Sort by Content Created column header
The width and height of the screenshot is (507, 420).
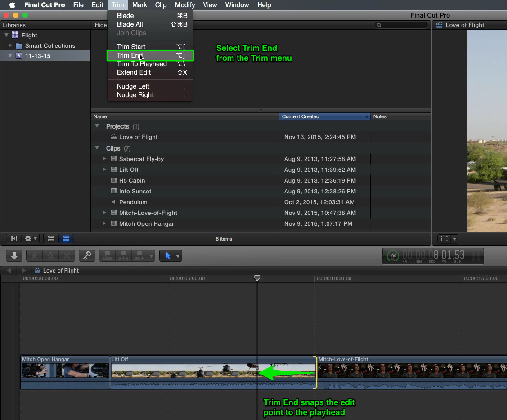[325, 116]
